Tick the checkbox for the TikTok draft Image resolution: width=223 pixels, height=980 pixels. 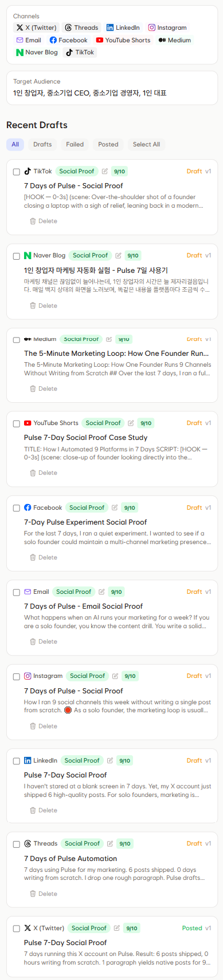click(x=17, y=172)
